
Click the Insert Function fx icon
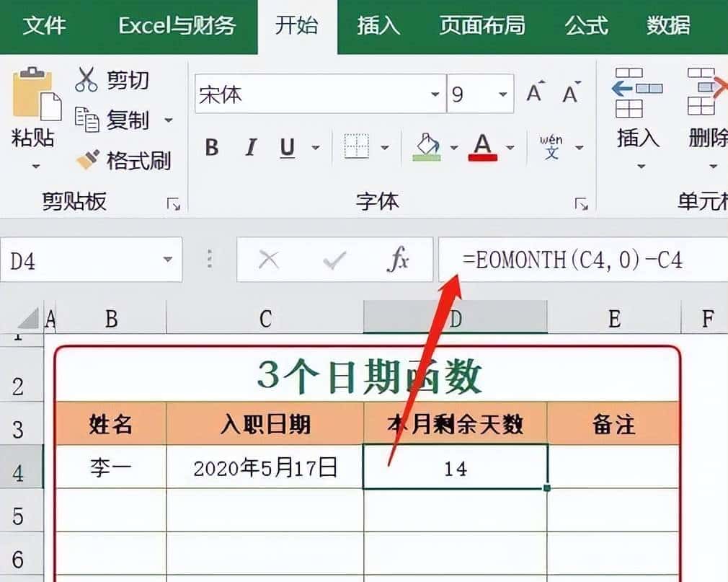[399, 260]
